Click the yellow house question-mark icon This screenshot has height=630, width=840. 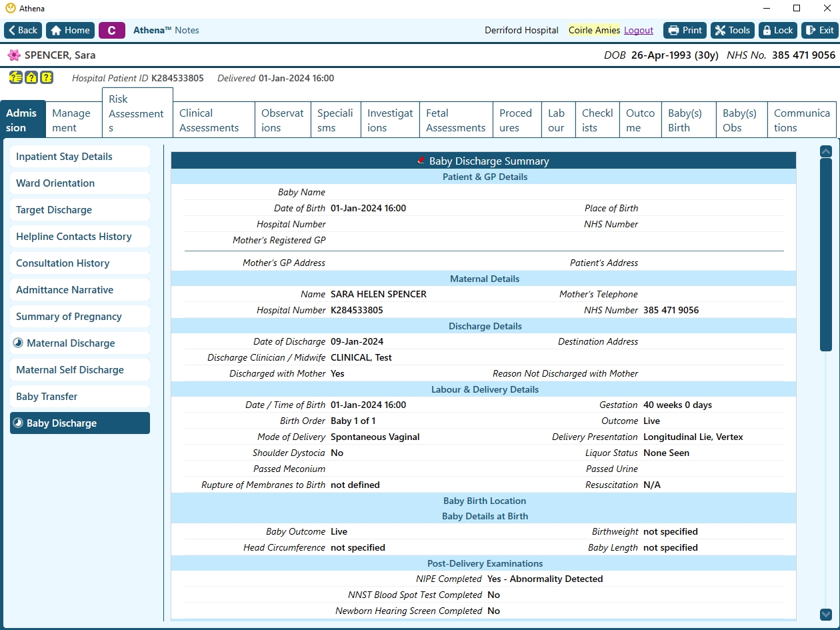31,77
